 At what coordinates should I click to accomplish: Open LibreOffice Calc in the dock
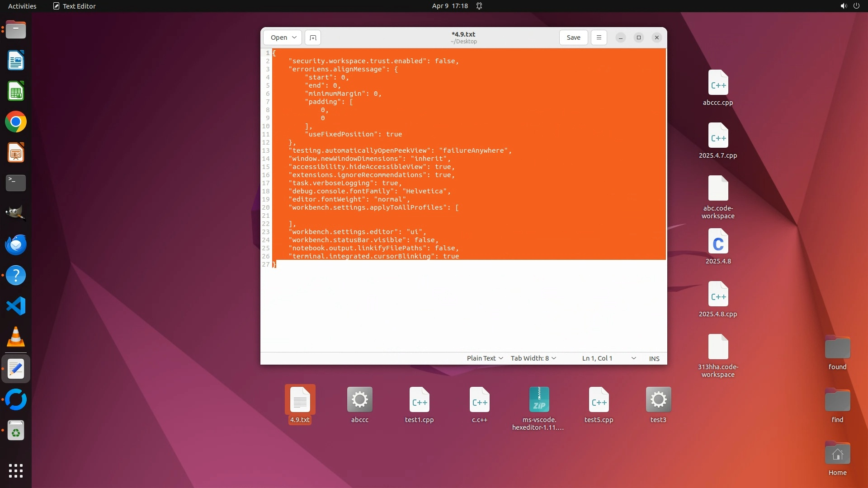(16, 92)
